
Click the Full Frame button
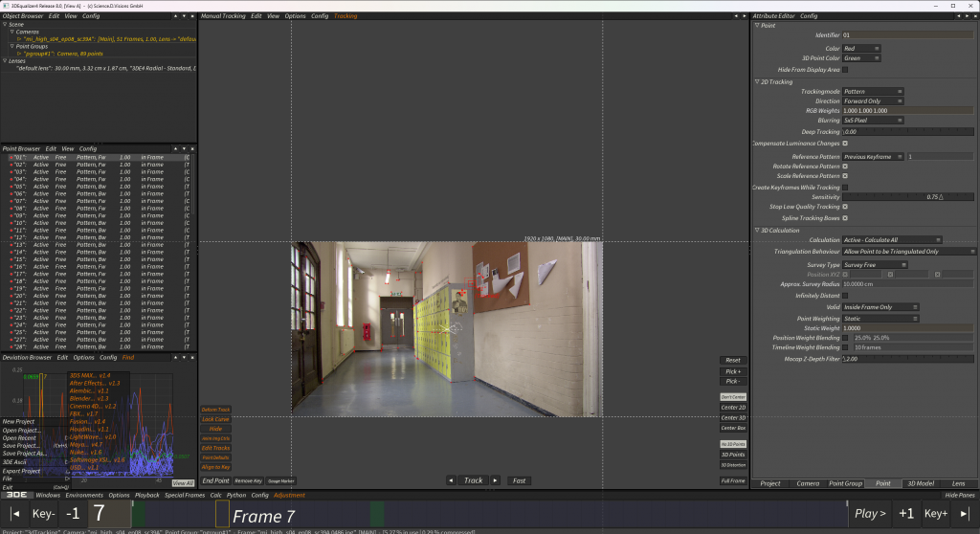(x=733, y=480)
